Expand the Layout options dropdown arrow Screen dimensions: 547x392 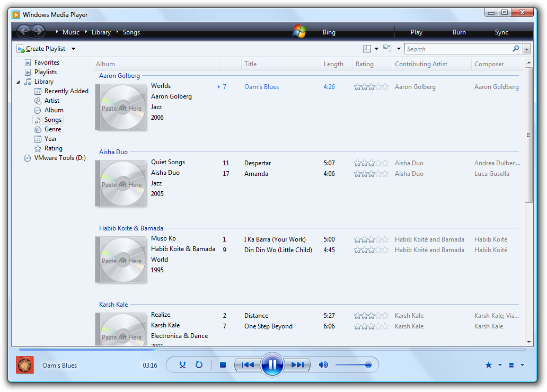(376, 49)
